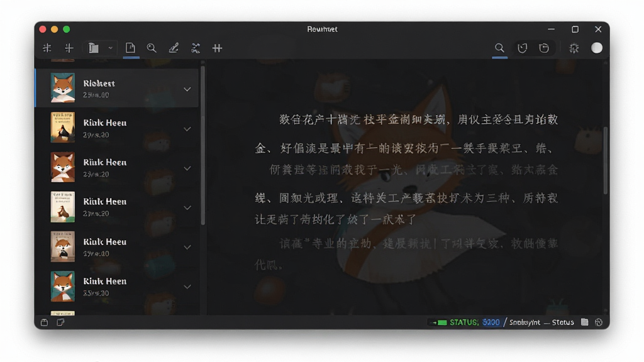This screenshot has width=644, height=362.
Task: Click the shuffle arrows toolbar icon
Action: pyautogui.click(x=196, y=48)
